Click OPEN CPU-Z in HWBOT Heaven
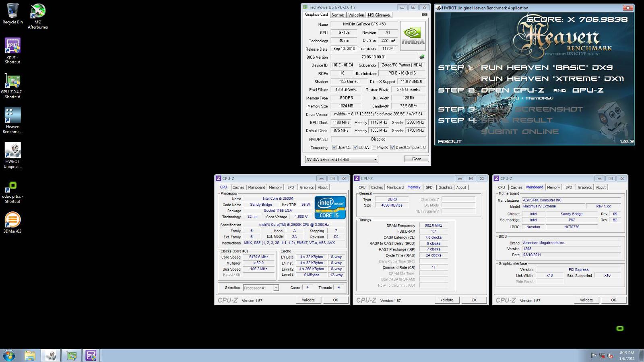The image size is (644, 362). click(512, 90)
